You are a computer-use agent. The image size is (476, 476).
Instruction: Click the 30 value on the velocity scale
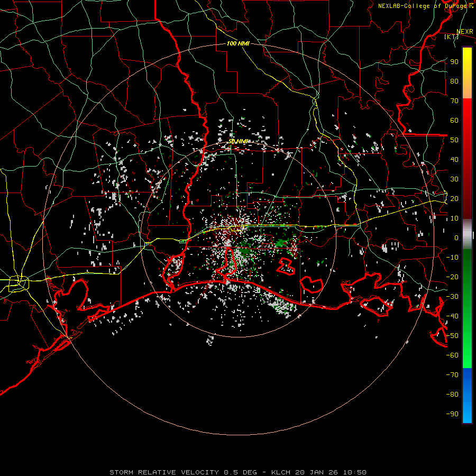[454, 179]
